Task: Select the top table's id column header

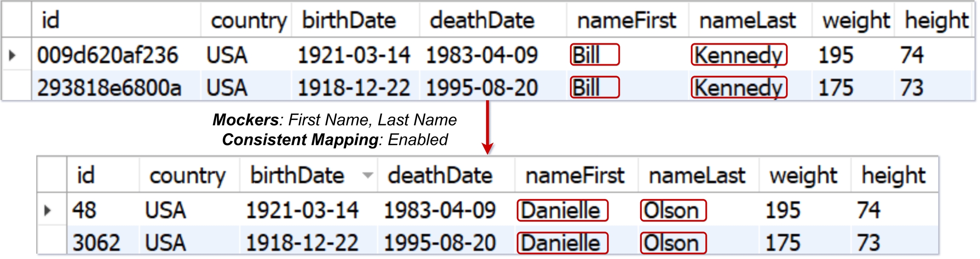Action: tap(51, 20)
